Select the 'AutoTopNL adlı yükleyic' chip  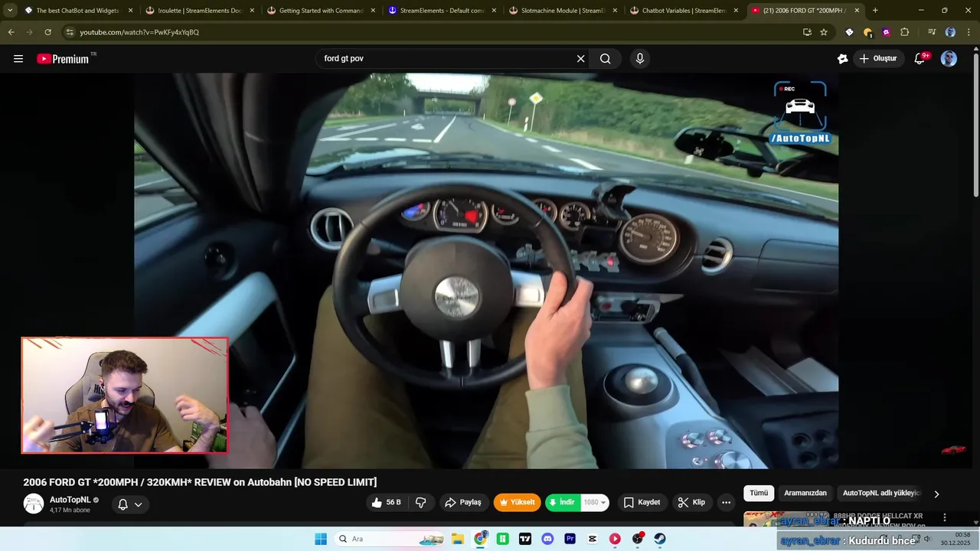tap(881, 494)
